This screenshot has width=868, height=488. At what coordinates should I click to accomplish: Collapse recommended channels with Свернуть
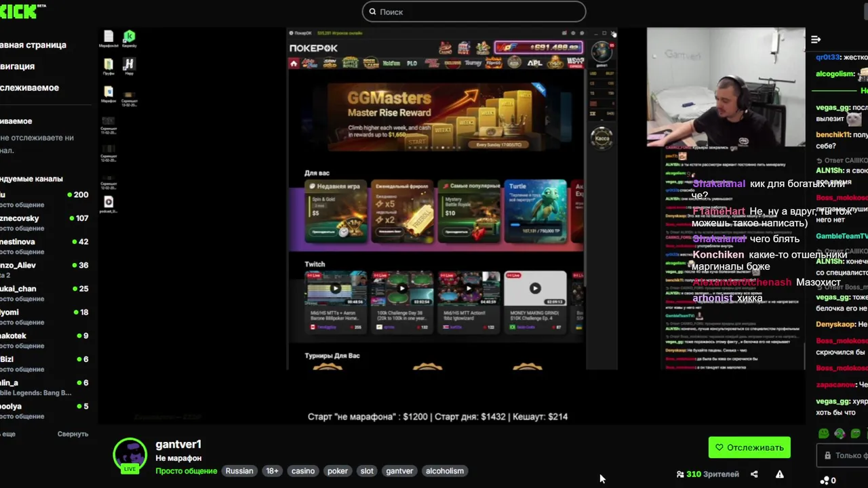[x=73, y=434]
